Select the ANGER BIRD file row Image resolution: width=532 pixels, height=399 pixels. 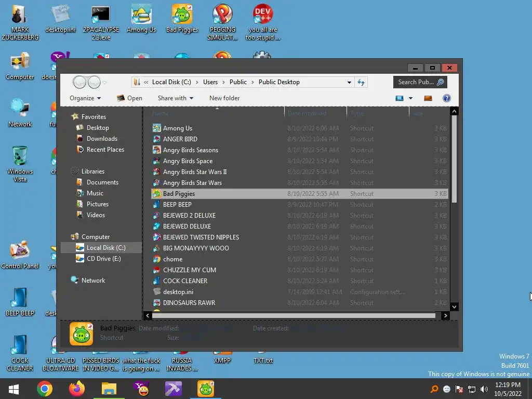(x=300, y=139)
